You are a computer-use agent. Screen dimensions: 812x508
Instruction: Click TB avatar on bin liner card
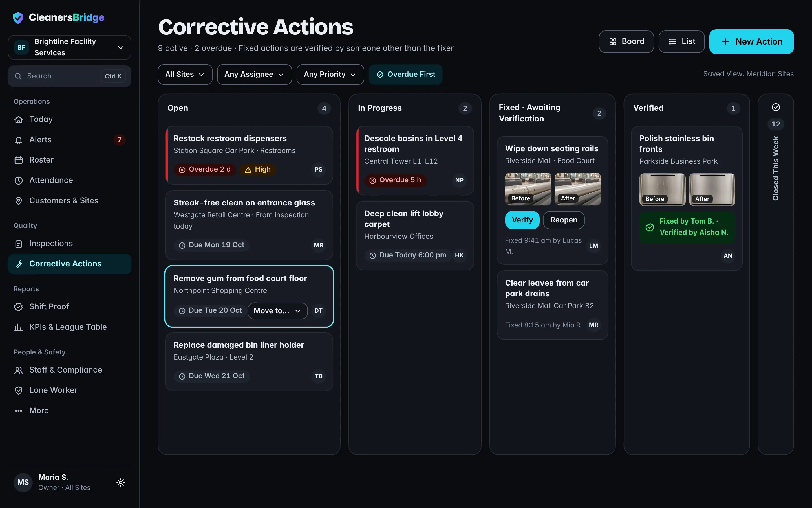click(x=318, y=376)
